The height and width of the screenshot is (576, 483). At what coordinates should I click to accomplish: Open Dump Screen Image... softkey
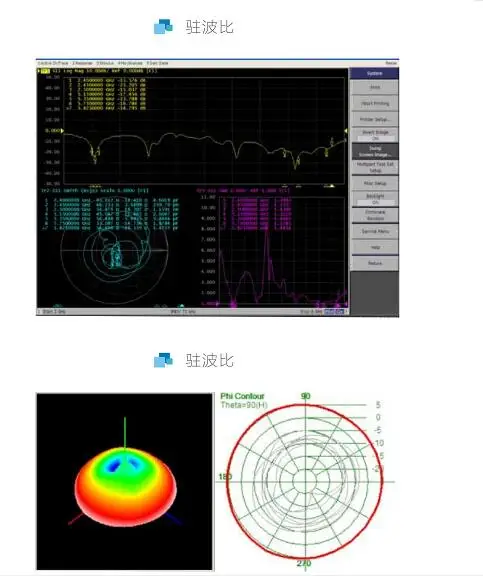[x=375, y=151]
